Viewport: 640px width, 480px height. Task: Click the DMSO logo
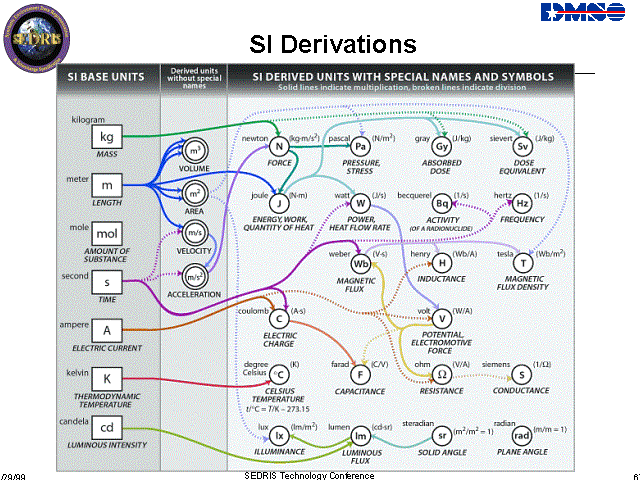pos(583,12)
